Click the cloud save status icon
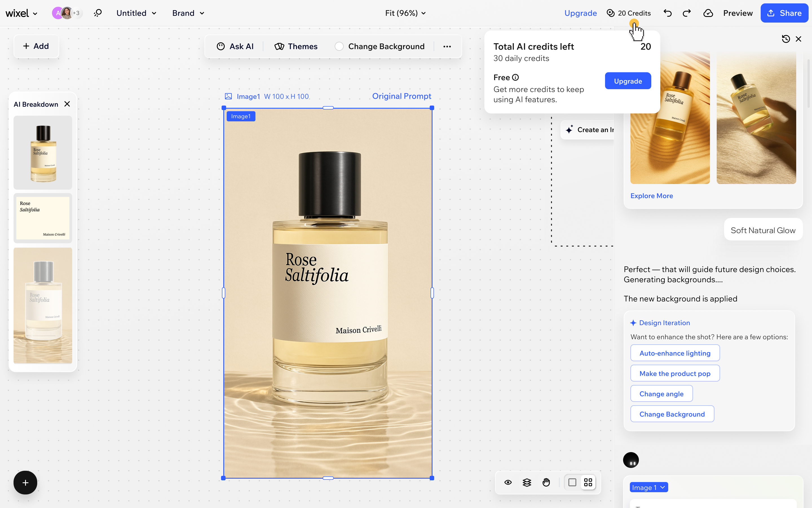This screenshot has height=508, width=812. point(708,13)
